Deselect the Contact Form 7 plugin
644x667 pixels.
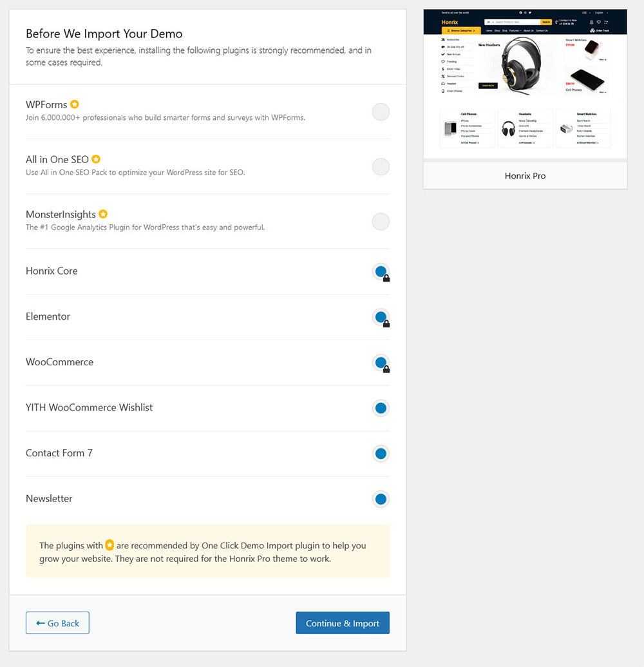(x=381, y=454)
